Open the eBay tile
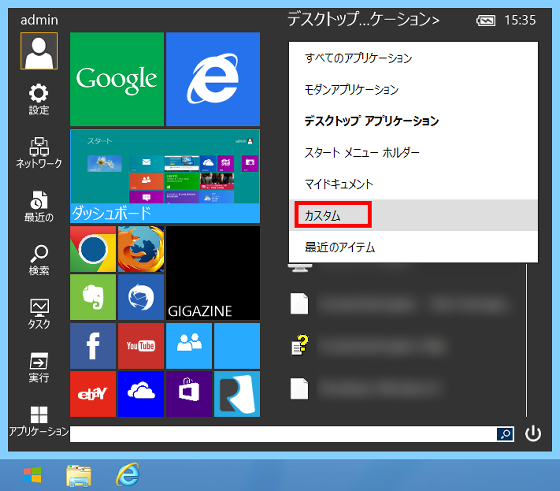Viewport: 560px width, 491px height. (x=93, y=394)
